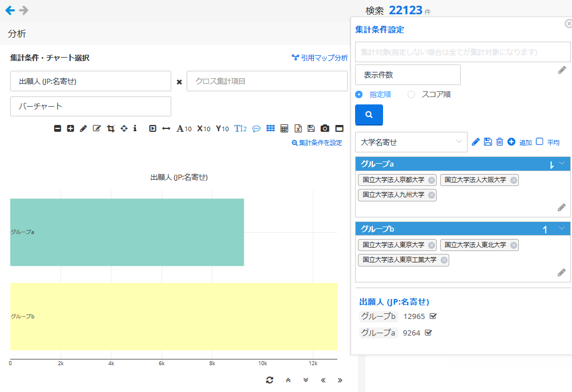Export chart data with Excel file icon

coord(298,128)
